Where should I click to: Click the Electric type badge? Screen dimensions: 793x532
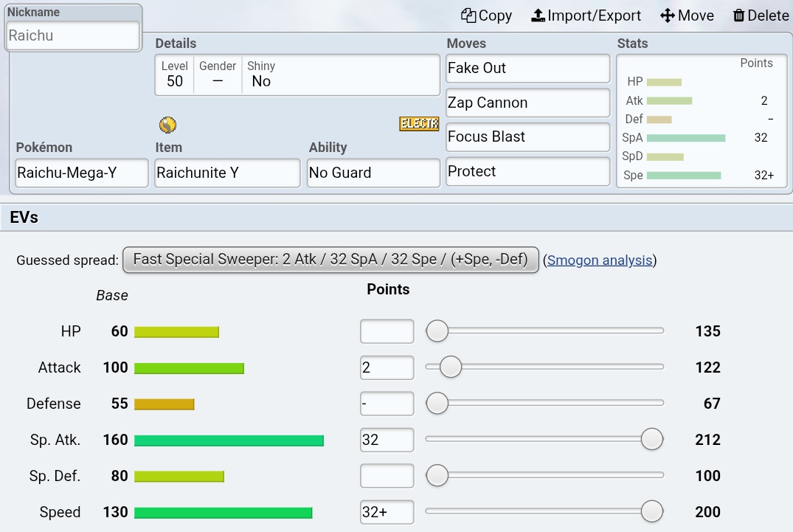point(419,123)
